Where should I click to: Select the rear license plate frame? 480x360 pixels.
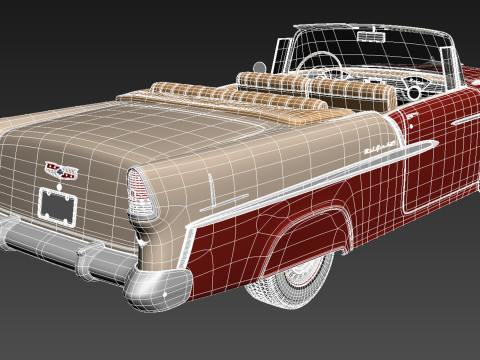[58, 207]
